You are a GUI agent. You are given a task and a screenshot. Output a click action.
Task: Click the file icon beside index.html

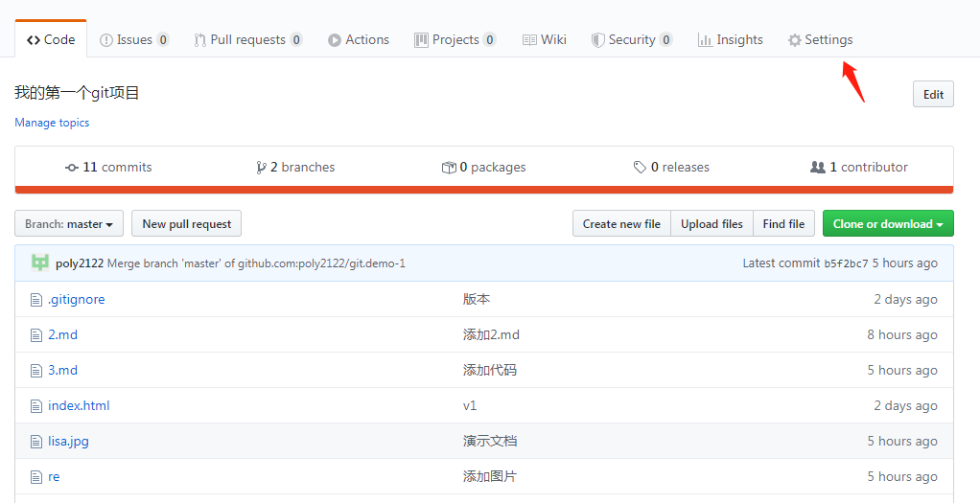pyautogui.click(x=36, y=406)
